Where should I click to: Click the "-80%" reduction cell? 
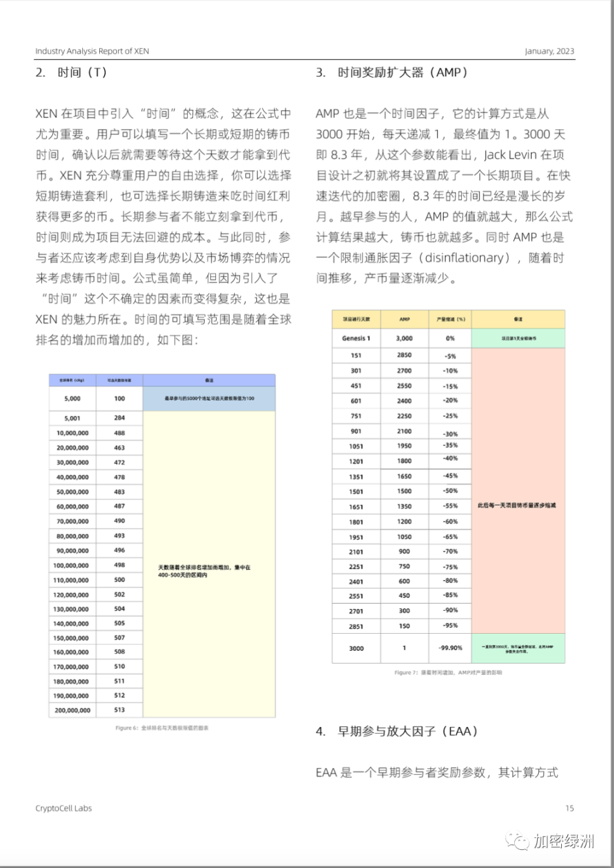[450, 580]
